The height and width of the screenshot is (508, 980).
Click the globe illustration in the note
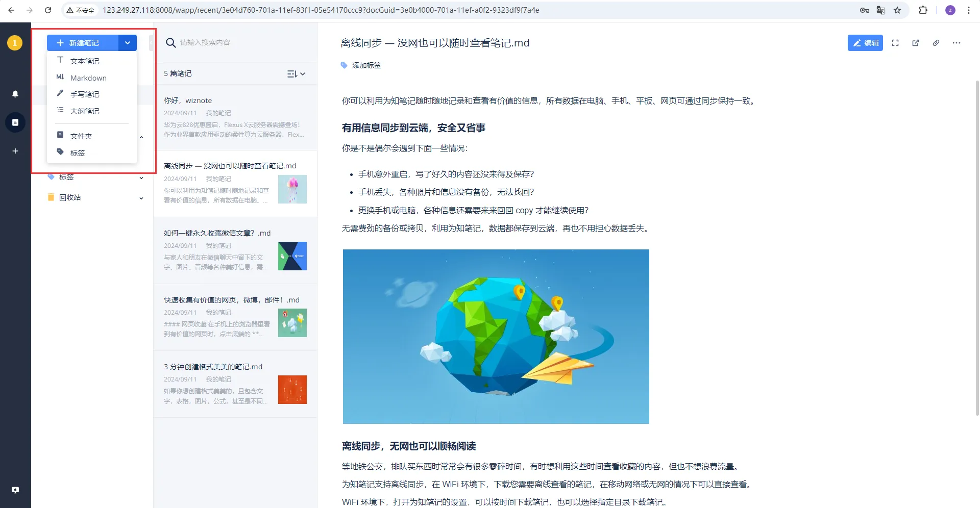(496, 337)
